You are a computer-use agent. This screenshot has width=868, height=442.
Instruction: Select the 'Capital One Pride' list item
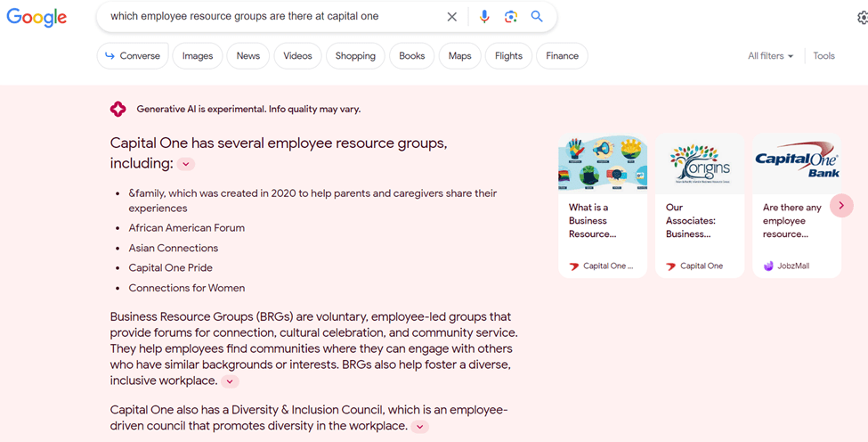pyautogui.click(x=171, y=267)
